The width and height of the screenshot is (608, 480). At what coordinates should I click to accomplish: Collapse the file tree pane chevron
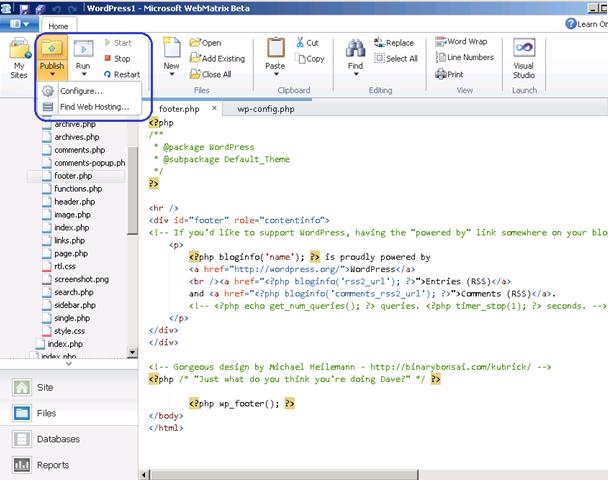[x=69, y=364]
